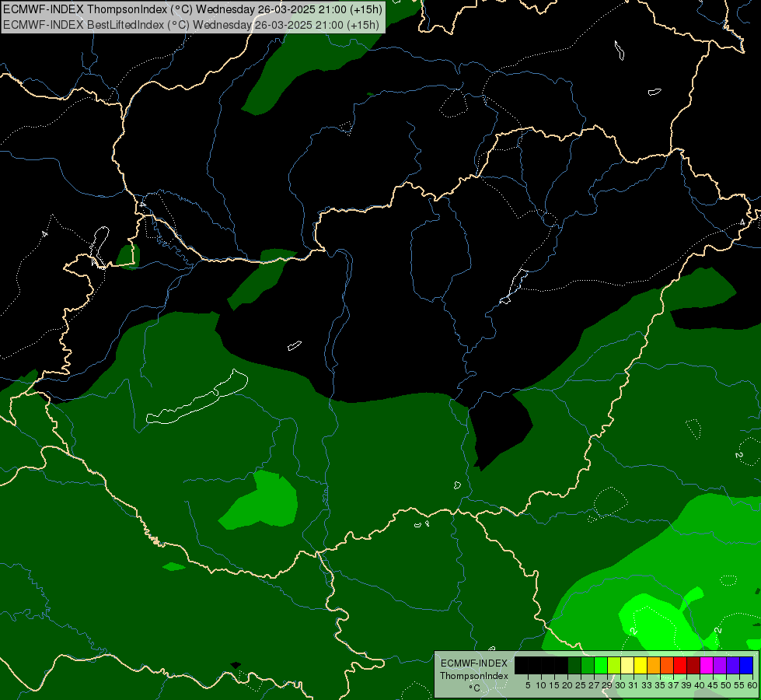Click the legend tick label 5

point(528,685)
